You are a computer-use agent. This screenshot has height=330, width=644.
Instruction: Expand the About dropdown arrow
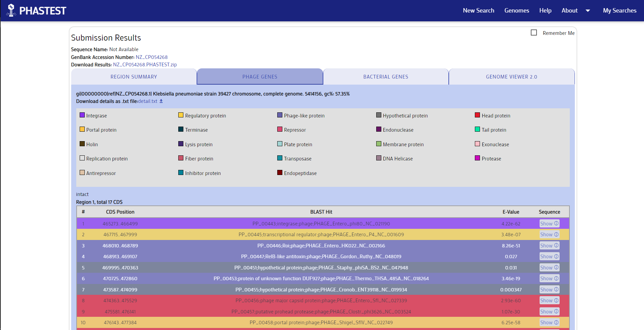588,10
